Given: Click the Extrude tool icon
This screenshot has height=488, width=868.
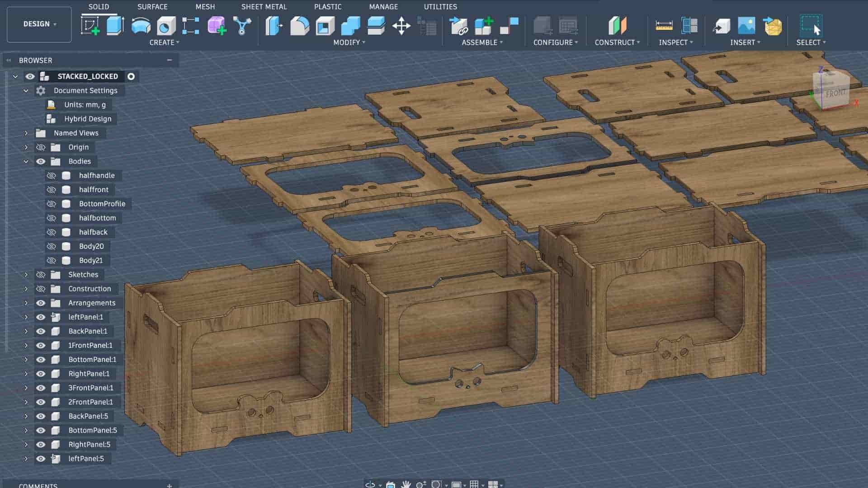Looking at the screenshot, I should pos(115,25).
